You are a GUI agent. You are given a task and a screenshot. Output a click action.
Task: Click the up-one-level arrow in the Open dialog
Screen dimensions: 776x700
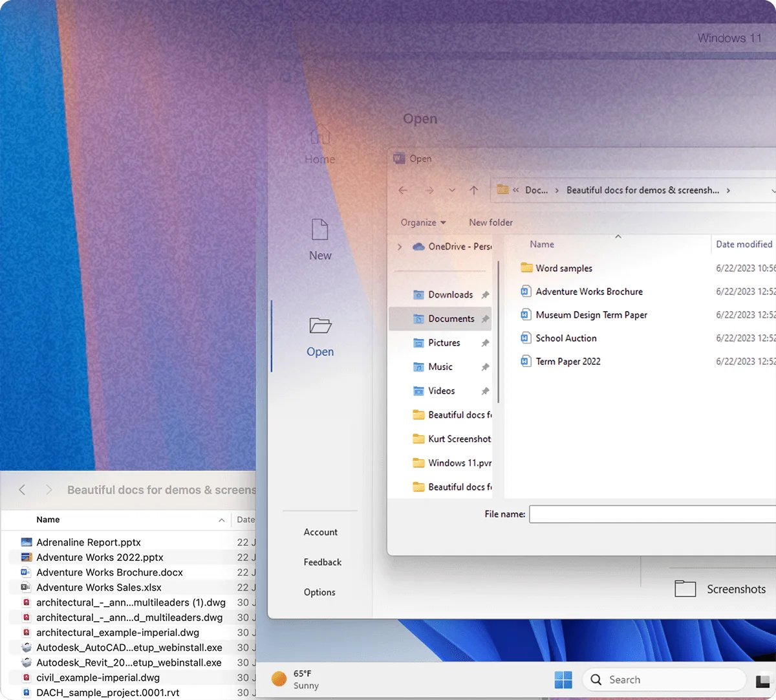[x=474, y=190]
